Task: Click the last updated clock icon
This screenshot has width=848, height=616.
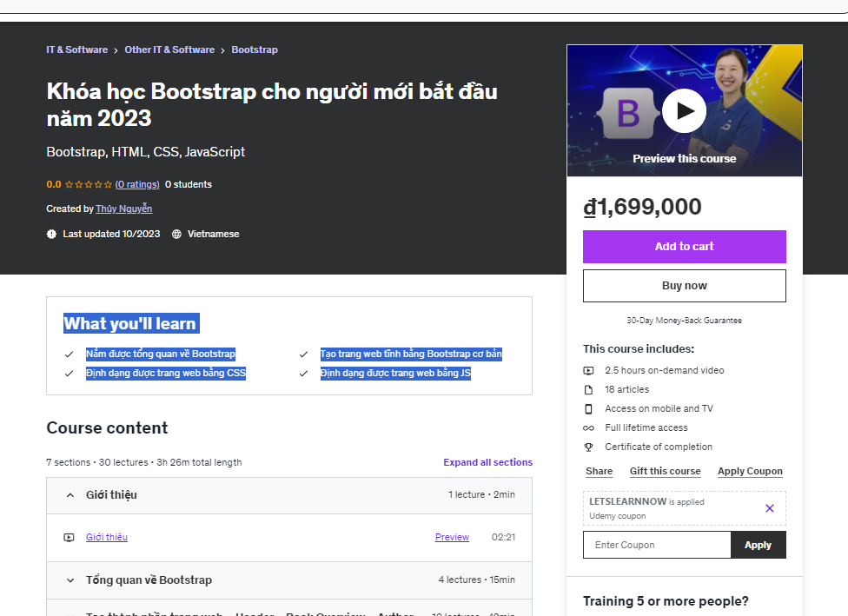Action: coord(52,234)
